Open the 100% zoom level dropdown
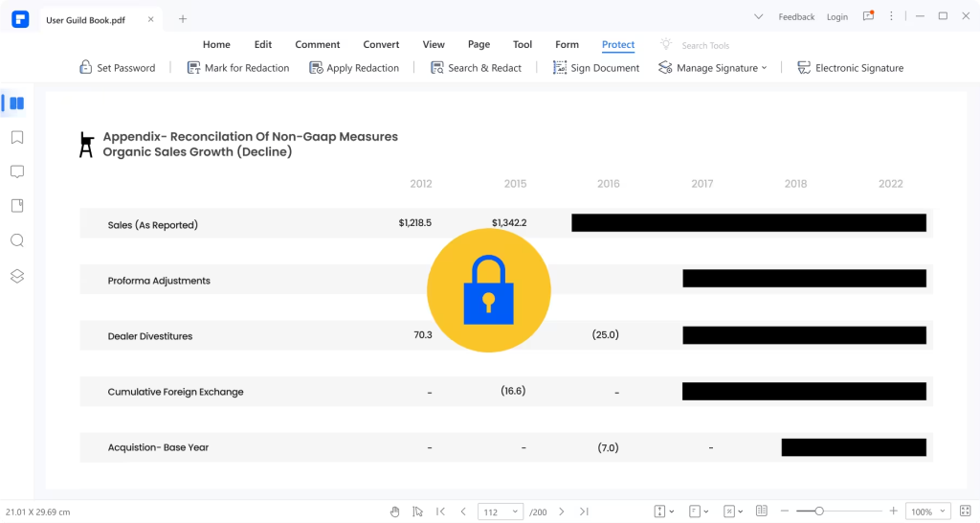This screenshot has width=980, height=523. coord(927,512)
